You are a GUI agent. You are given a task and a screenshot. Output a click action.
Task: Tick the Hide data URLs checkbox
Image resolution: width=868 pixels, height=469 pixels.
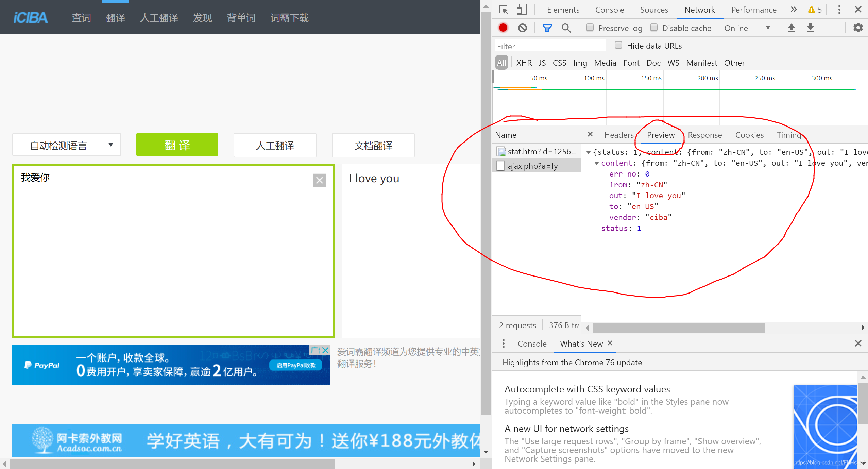coord(618,45)
